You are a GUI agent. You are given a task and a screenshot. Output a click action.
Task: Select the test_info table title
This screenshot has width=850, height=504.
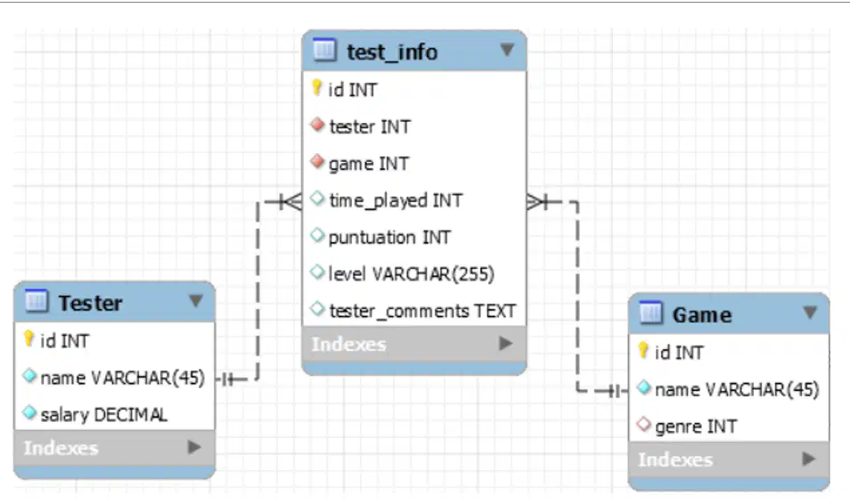point(392,53)
